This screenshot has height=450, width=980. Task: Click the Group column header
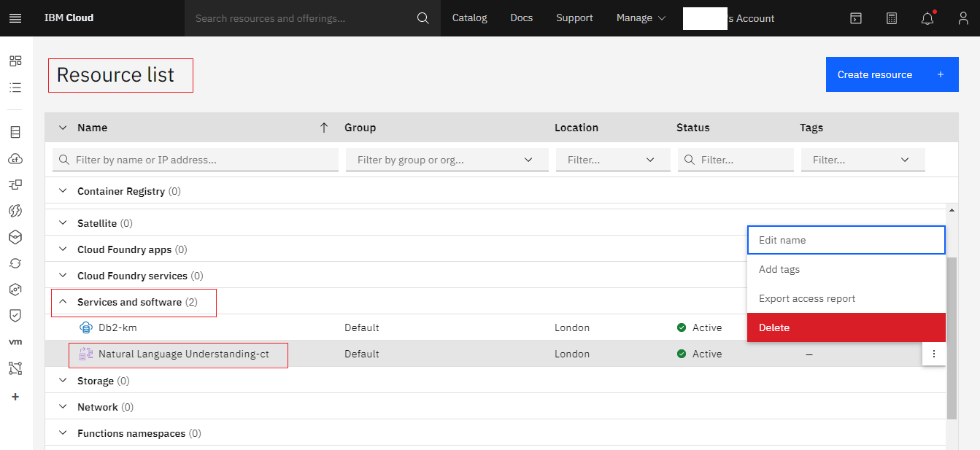click(360, 128)
